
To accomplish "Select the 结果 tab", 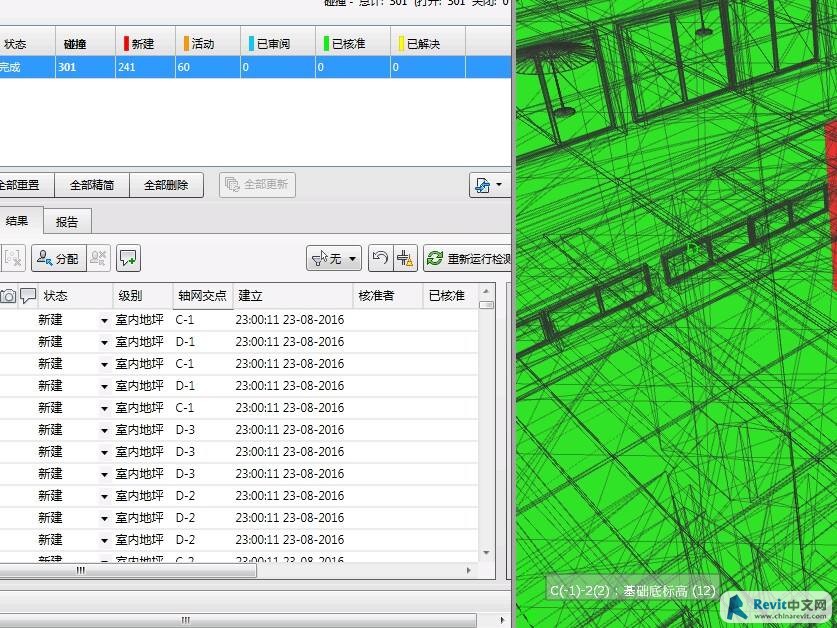I will coord(17,222).
